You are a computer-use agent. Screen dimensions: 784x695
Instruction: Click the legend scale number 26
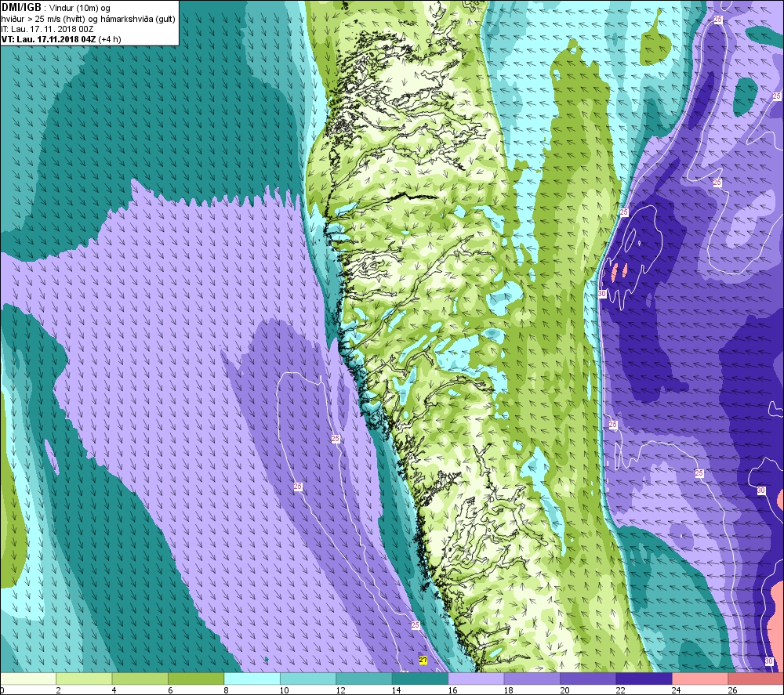click(732, 690)
